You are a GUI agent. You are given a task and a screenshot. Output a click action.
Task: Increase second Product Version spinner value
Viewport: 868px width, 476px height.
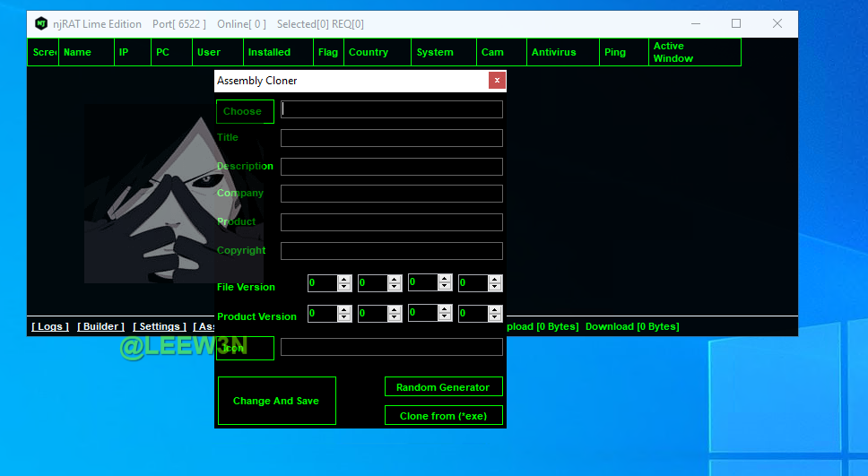pos(395,309)
